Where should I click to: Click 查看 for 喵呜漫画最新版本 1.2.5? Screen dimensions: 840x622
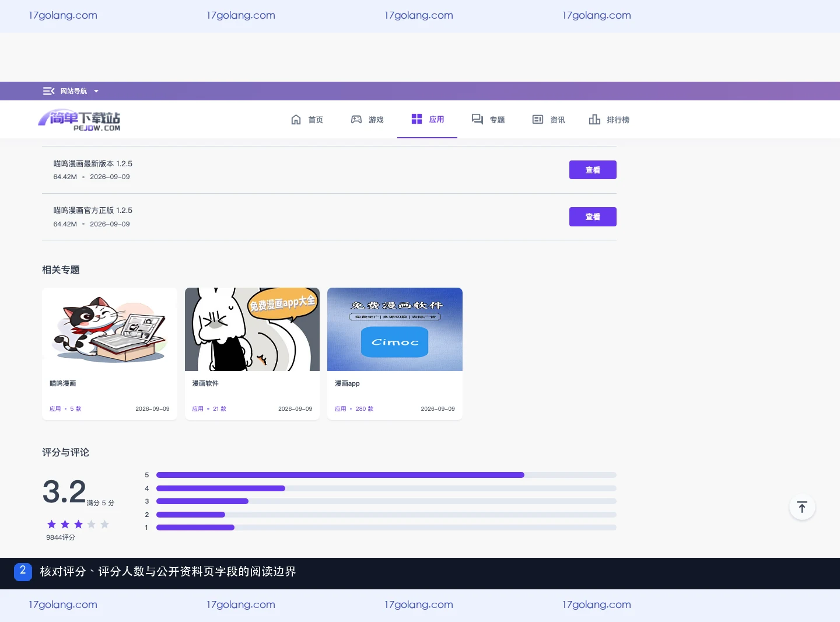tap(593, 170)
